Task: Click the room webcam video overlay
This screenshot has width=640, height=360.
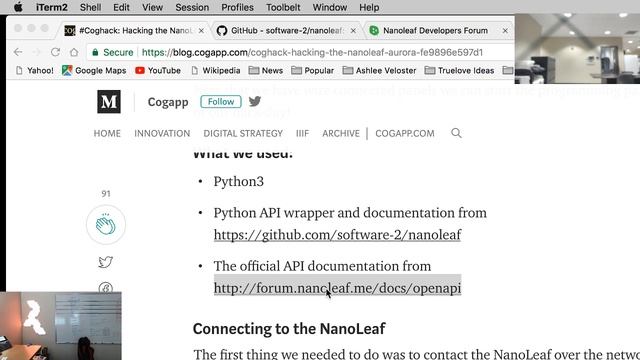Action: coord(577,49)
